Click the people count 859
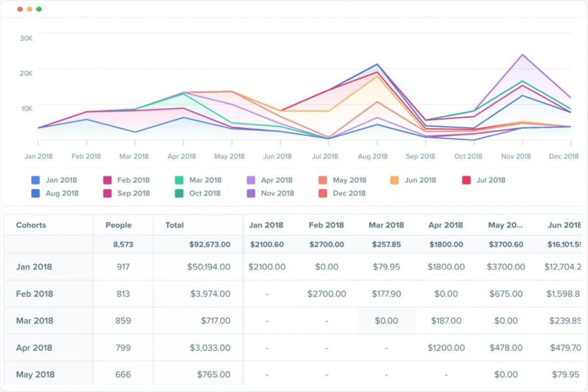The height and width of the screenshot is (392, 588). click(123, 321)
